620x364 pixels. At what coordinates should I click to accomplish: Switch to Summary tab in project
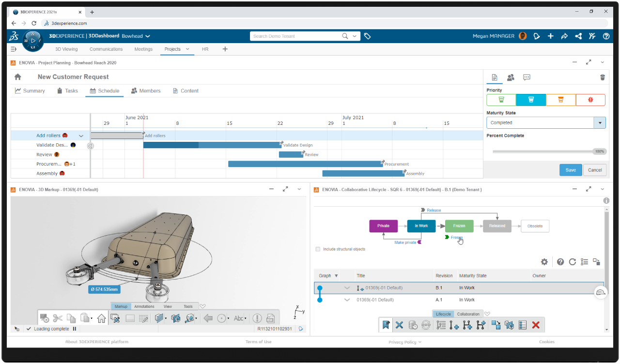tap(30, 91)
